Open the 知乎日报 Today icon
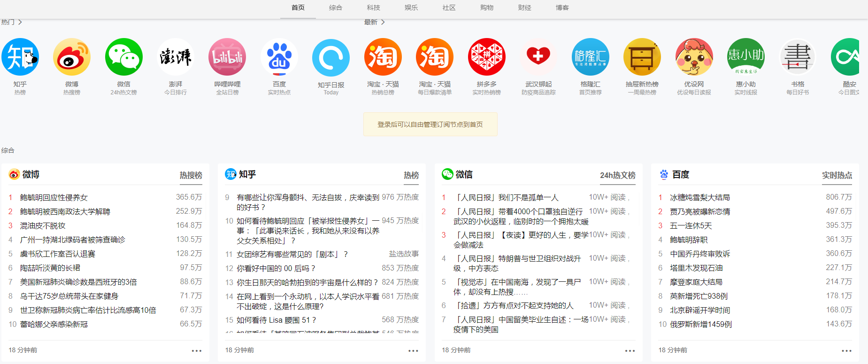 (331, 58)
